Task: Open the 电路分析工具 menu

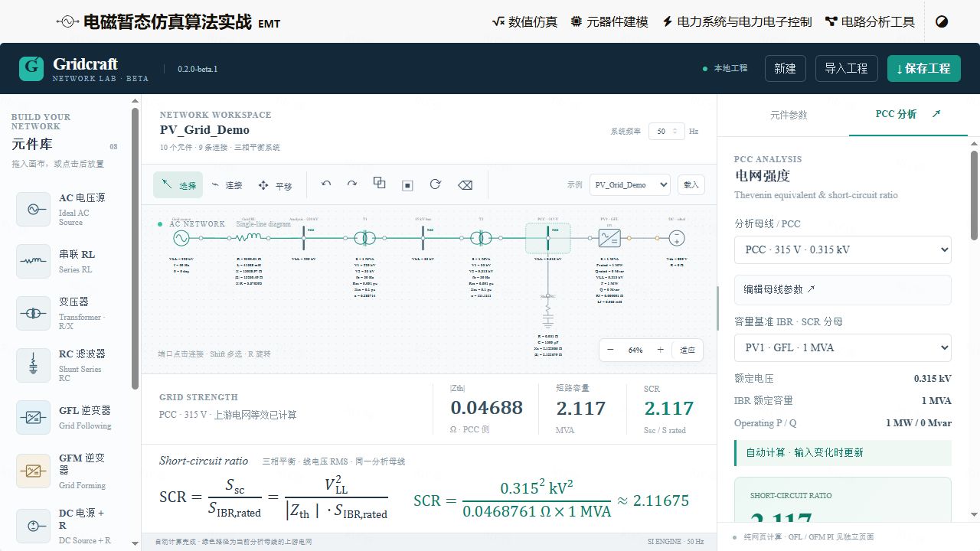Action: (x=870, y=21)
